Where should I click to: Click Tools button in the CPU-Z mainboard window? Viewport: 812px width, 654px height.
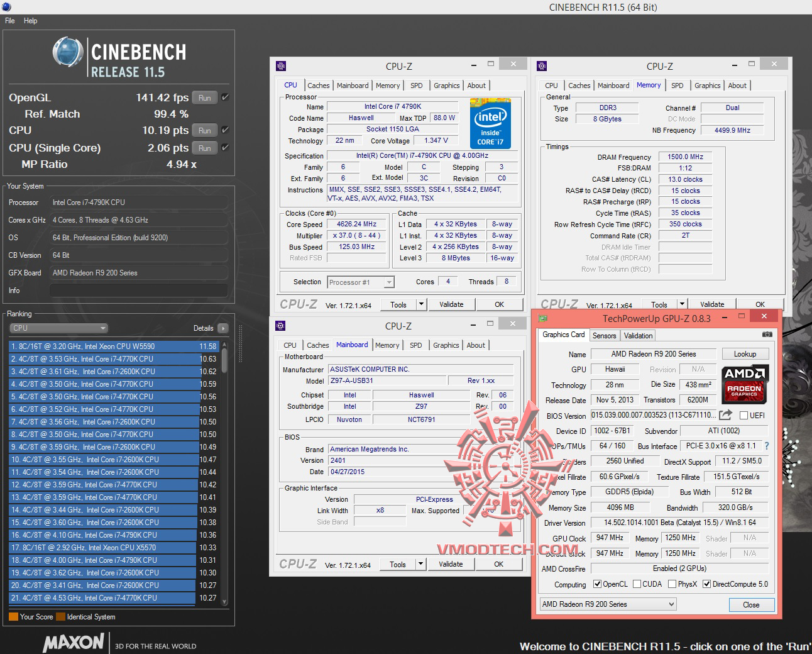click(398, 564)
